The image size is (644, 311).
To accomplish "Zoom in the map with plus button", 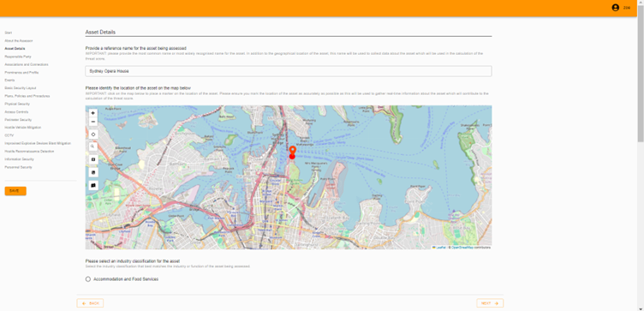I will (93, 113).
